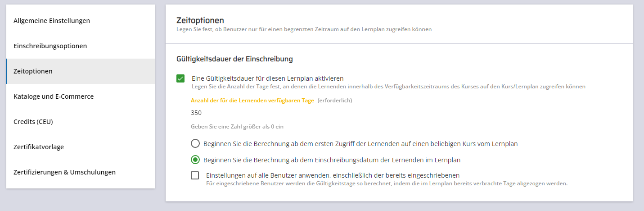Select calculation from first course access radio

click(195, 144)
